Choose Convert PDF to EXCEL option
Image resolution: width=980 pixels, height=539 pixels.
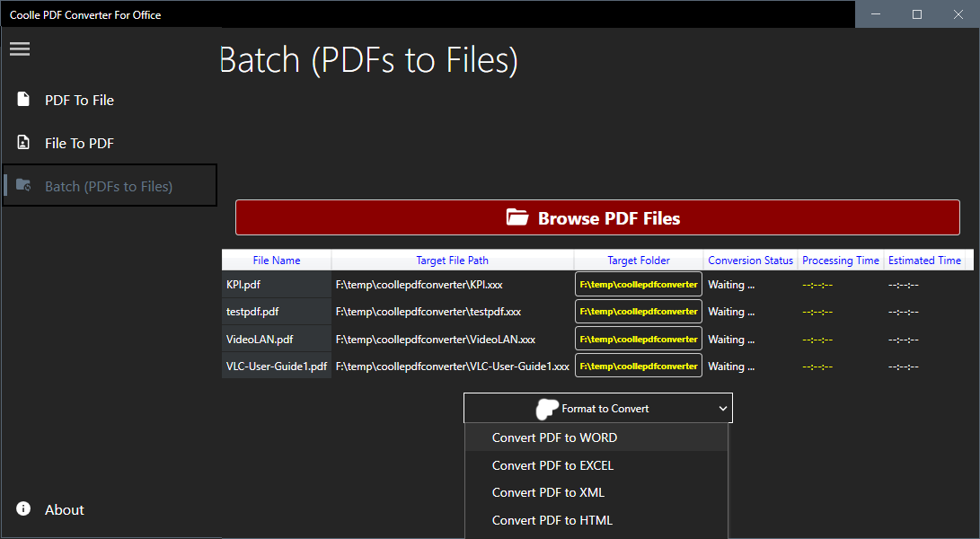(552, 465)
